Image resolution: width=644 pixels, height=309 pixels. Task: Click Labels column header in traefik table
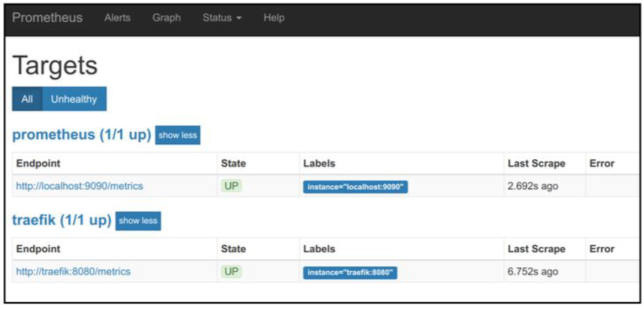(x=319, y=249)
